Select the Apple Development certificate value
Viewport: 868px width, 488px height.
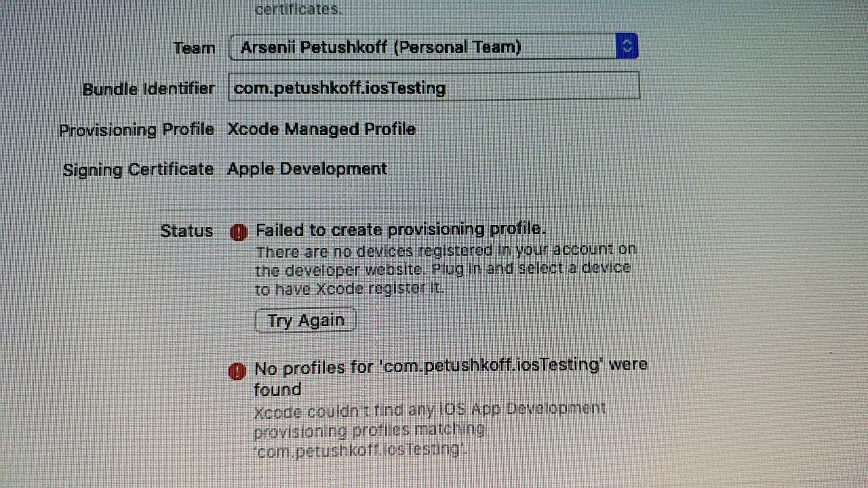[x=307, y=169]
